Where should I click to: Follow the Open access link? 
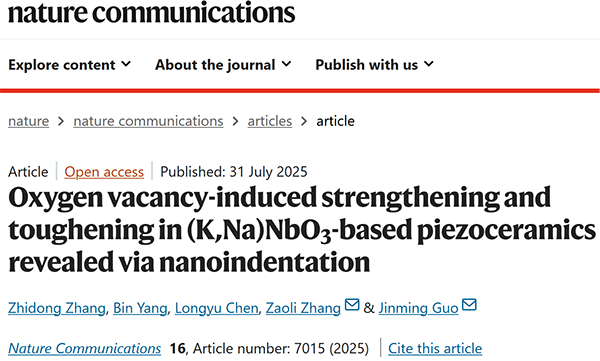click(x=104, y=172)
